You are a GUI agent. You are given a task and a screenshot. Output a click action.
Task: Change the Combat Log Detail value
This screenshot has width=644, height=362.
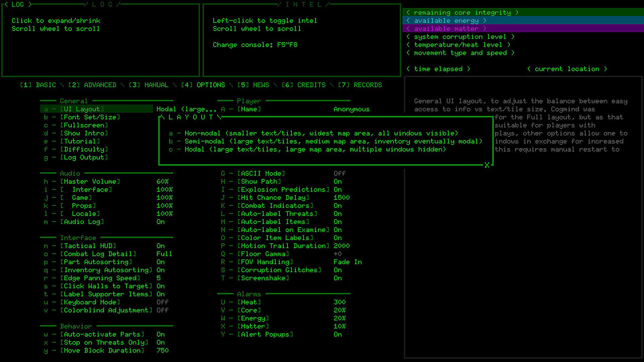[x=98, y=254]
